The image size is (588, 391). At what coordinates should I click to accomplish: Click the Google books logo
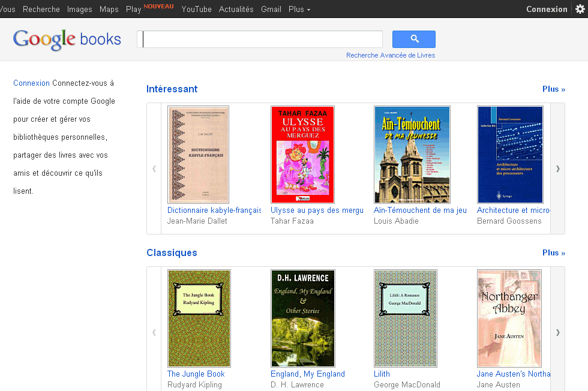(x=67, y=40)
